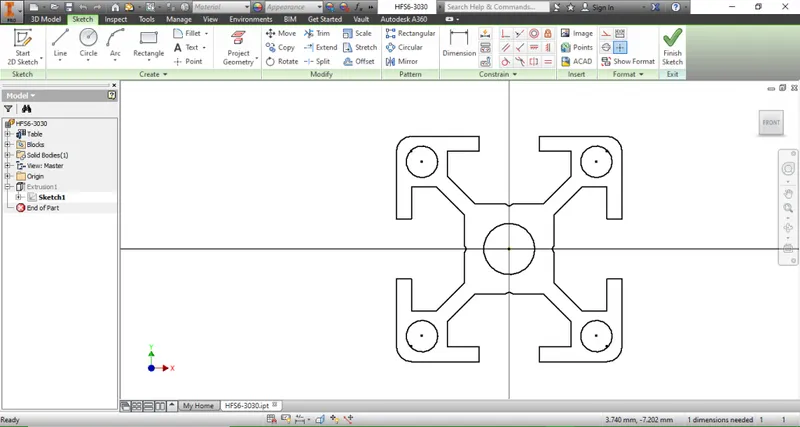
Task: Apply the Coincident constraint icon
Action: (x=505, y=34)
